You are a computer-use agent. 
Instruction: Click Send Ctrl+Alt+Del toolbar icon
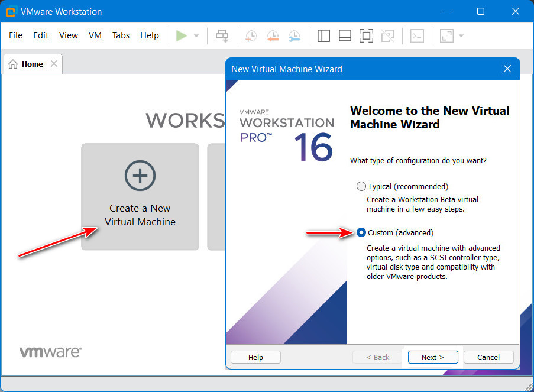pyautogui.click(x=222, y=35)
